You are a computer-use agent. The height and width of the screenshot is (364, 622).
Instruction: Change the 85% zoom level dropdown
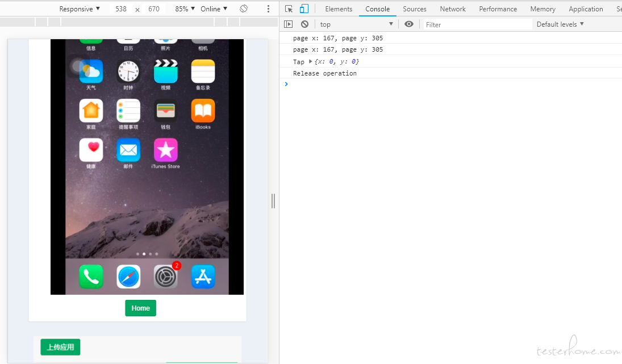pyautogui.click(x=185, y=9)
